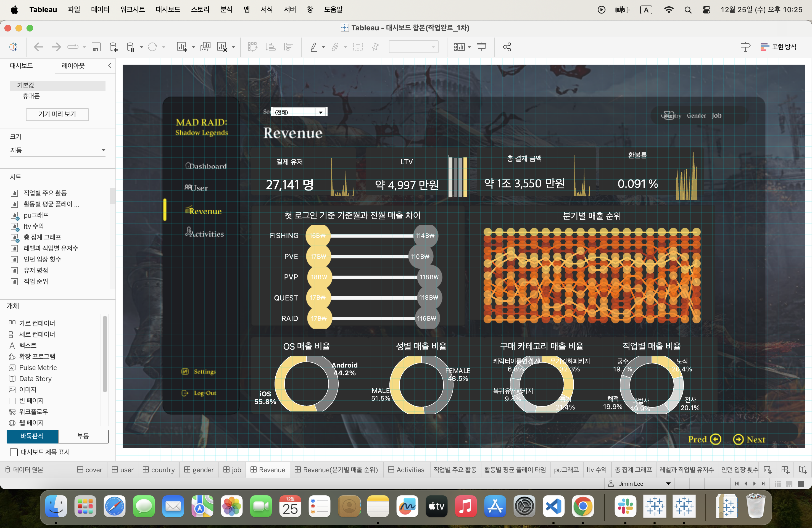Expand the clear sheet dropdown arrow
Image resolution: width=812 pixels, height=528 pixels.
(x=233, y=47)
